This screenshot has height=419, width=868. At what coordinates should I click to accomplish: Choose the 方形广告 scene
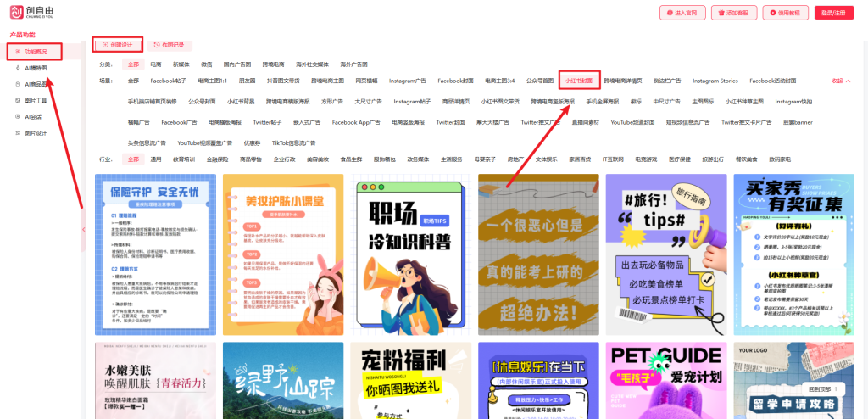[332, 102]
